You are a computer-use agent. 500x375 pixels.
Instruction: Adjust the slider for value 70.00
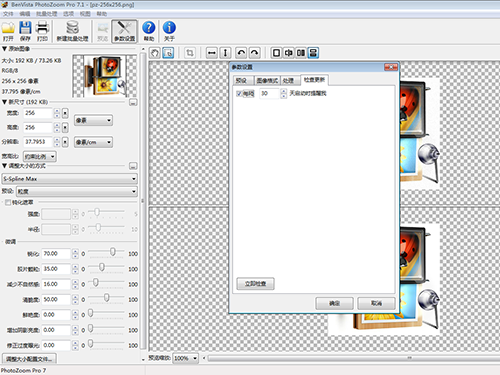(x=113, y=252)
